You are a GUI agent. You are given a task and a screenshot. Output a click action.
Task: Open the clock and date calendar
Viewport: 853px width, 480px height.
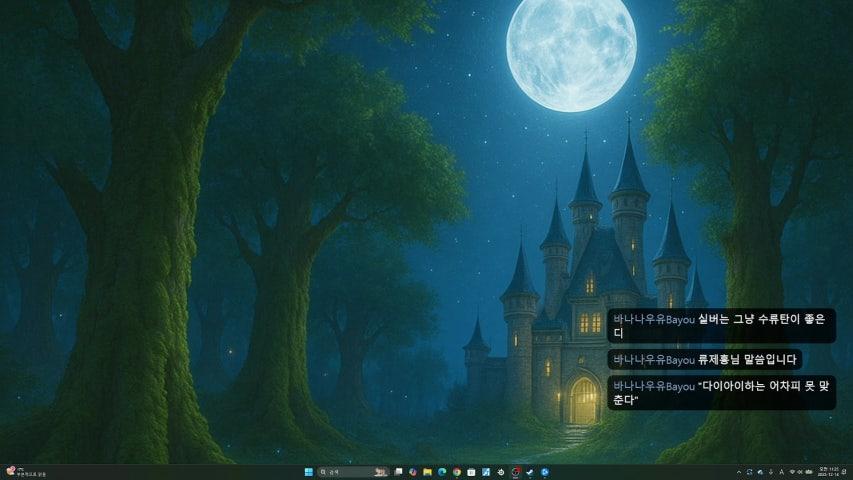tap(828, 472)
